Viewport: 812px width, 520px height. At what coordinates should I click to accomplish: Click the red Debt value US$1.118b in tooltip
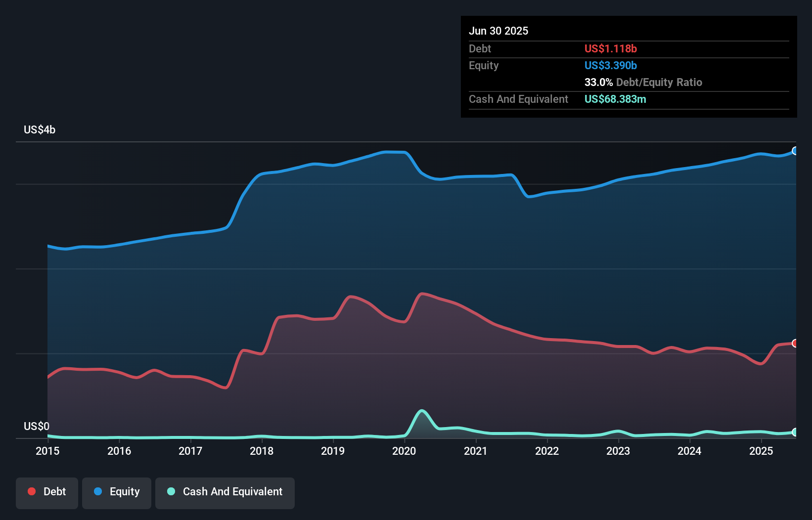coord(611,48)
